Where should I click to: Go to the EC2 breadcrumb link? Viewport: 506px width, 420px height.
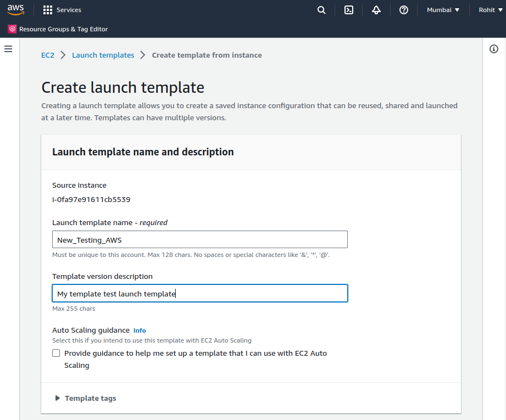click(48, 55)
